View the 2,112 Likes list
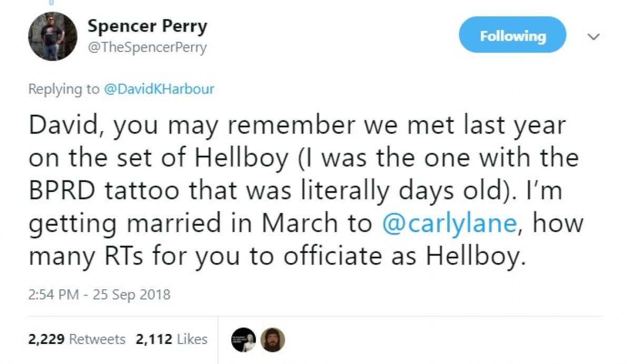 pos(171,339)
